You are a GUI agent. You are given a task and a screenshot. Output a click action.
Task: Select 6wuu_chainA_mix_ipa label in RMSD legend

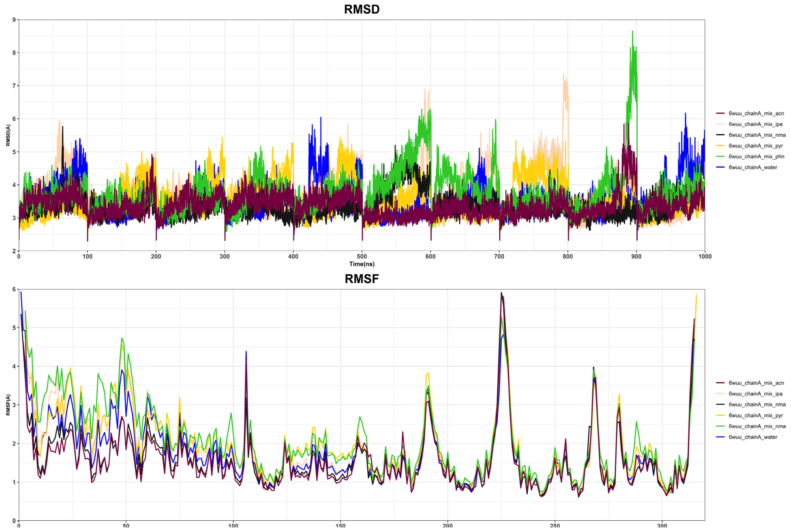(755, 124)
